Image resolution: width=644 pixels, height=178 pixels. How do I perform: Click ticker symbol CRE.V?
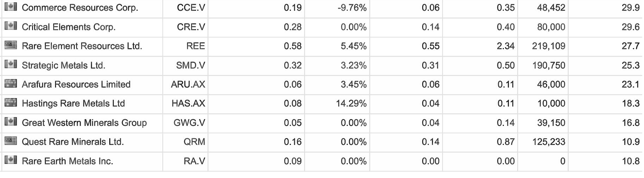191,27
